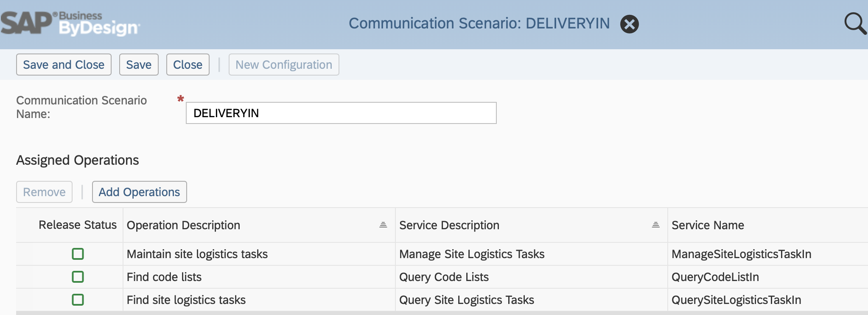Focus the Communication Scenario Name field
The image size is (868, 315).
[341, 113]
